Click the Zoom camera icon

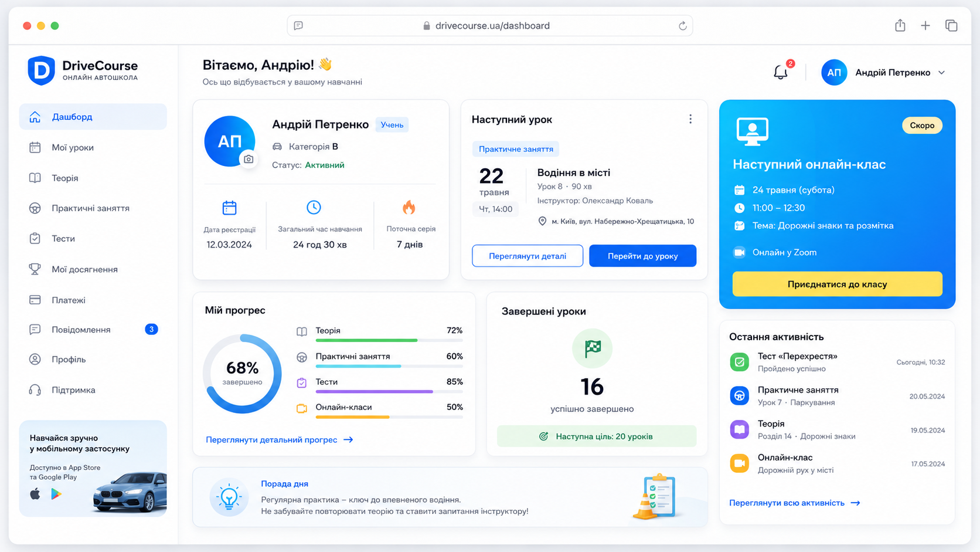(740, 252)
